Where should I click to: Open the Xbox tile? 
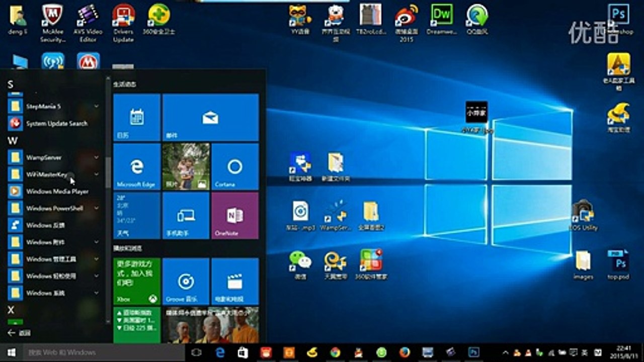pyautogui.click(x=137, y=281)
